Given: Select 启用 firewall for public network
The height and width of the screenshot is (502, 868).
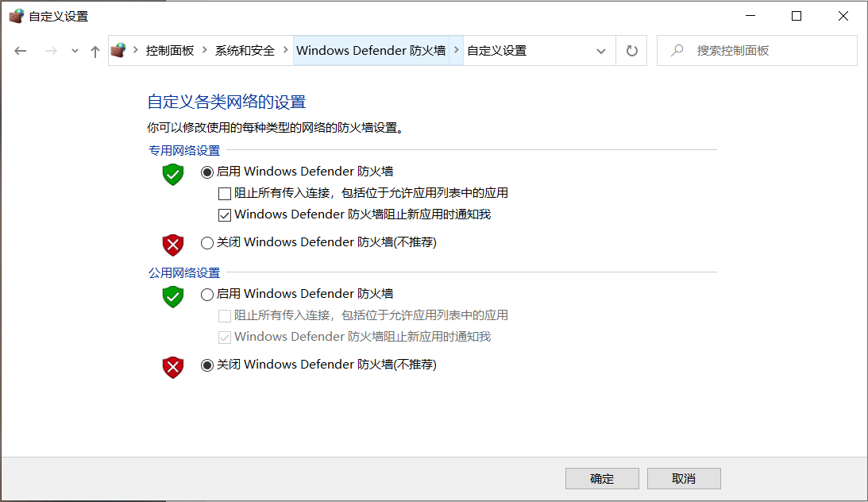Looking at the screenshot, I should click(x=207, y=295).
